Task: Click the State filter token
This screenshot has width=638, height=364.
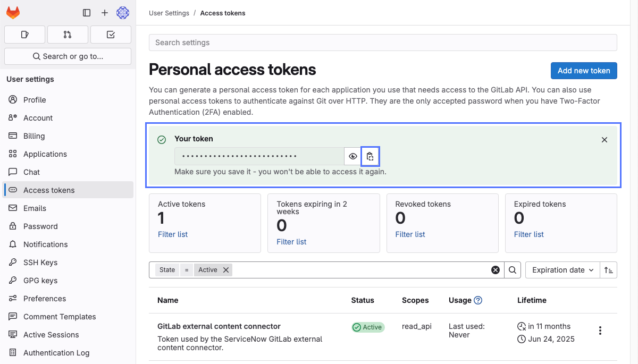Action: pyautogui.click(x=167, y=270)
